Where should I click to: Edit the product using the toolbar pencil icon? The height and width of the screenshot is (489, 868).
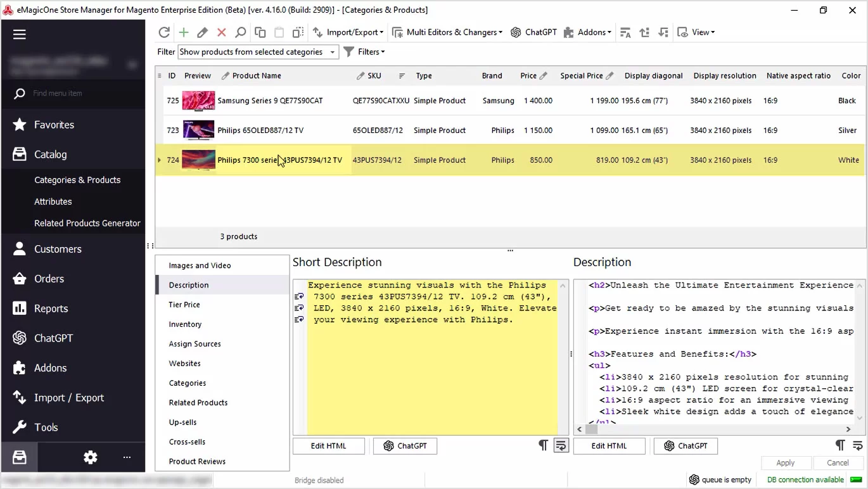(202, 32)
